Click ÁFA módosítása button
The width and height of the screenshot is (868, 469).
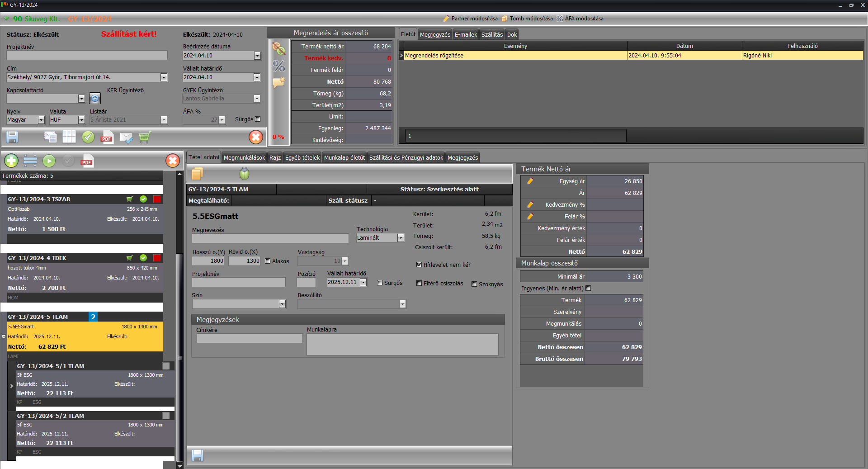(x=580, y=19)
